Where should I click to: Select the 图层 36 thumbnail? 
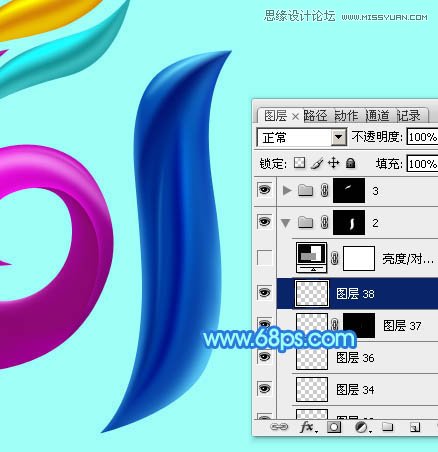(312, 358)
